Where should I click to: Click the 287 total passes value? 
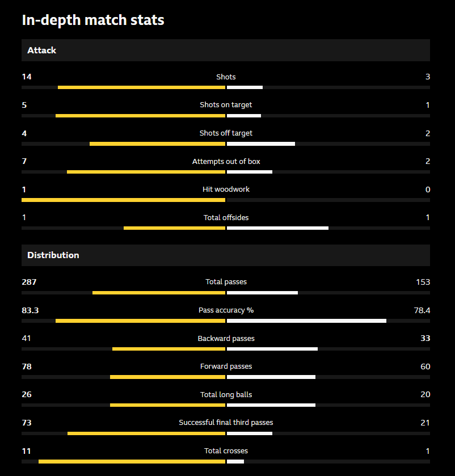point(29,282)
